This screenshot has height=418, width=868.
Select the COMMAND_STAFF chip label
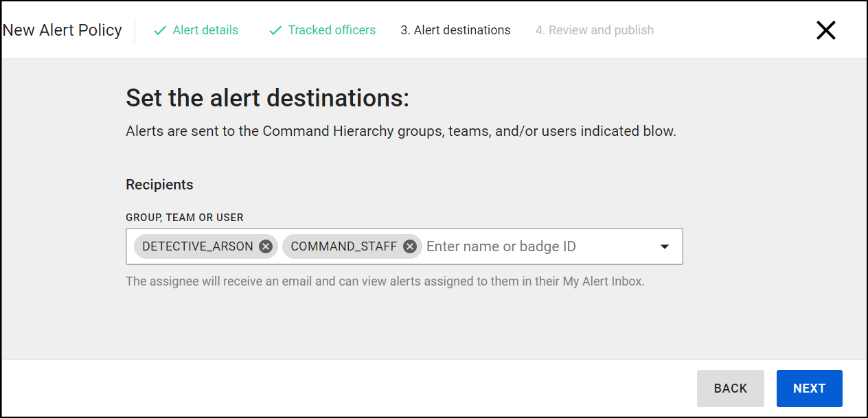pyautogui.click(x=344, y=246)
